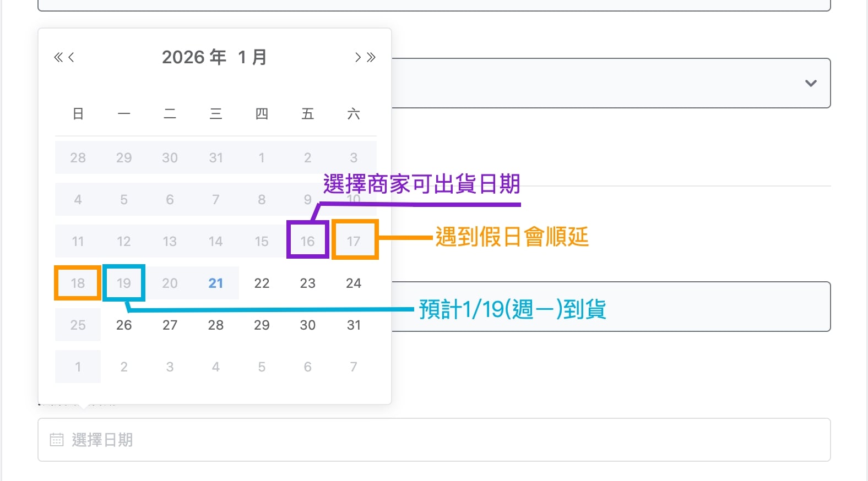Click the calendar icon in date field
The width and height of the screenshot is (868, 481).
(57, 440)
